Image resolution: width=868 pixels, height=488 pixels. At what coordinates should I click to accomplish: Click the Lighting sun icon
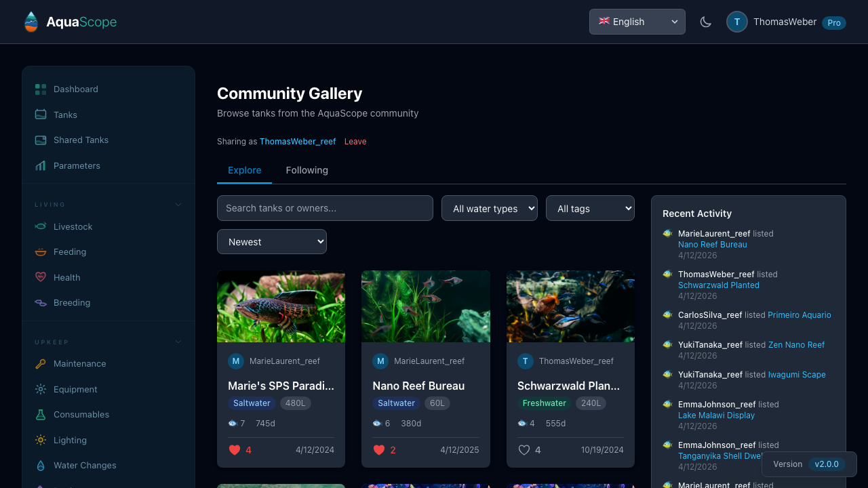(41, 440)
